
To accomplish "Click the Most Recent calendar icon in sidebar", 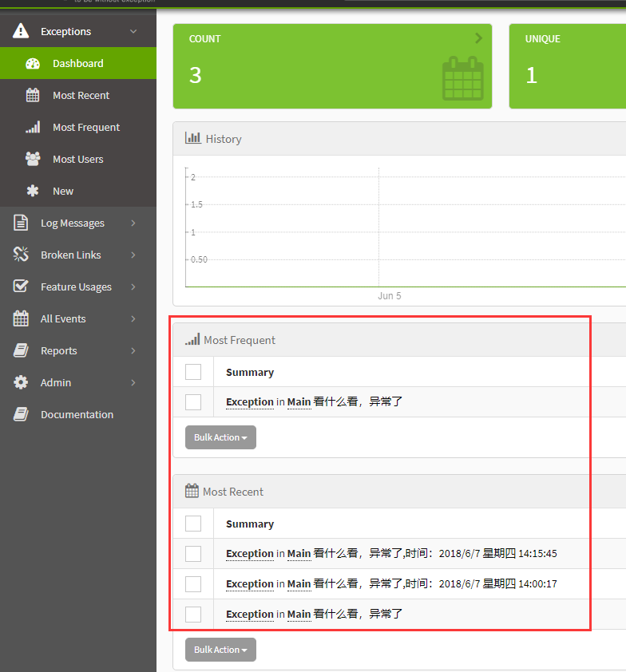I will point(33,95).
